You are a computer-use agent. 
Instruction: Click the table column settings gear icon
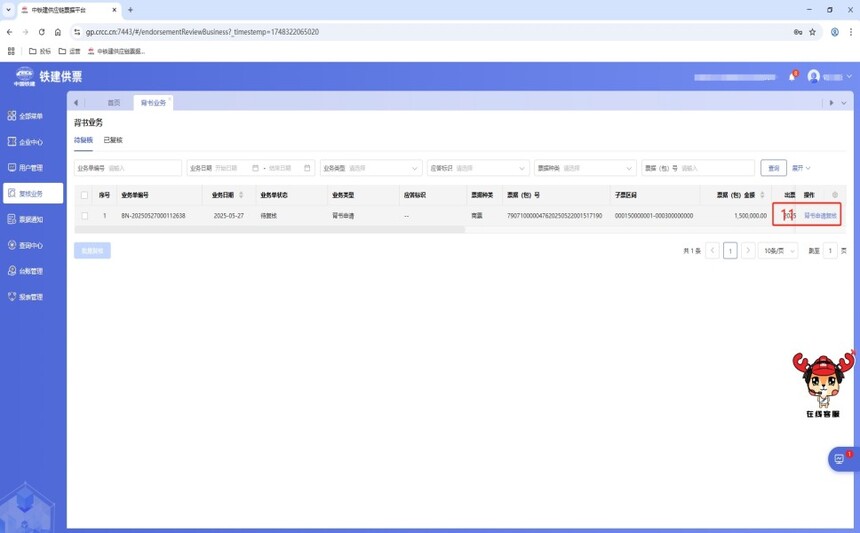point(835,195)
